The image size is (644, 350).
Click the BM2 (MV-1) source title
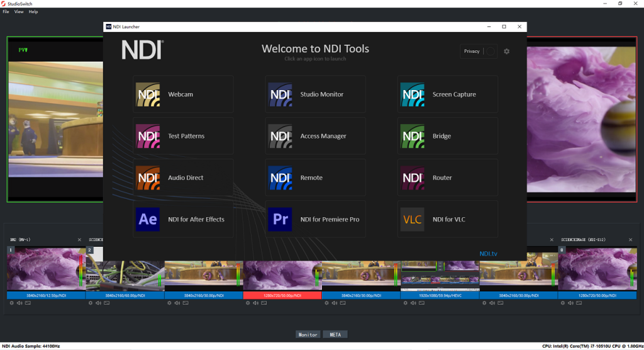[20, 240]
